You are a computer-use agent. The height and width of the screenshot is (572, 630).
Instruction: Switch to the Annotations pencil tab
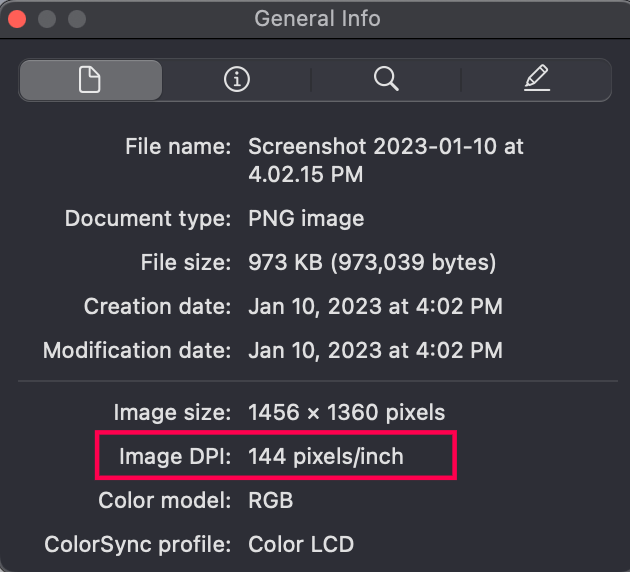click(x=536, y=80)
